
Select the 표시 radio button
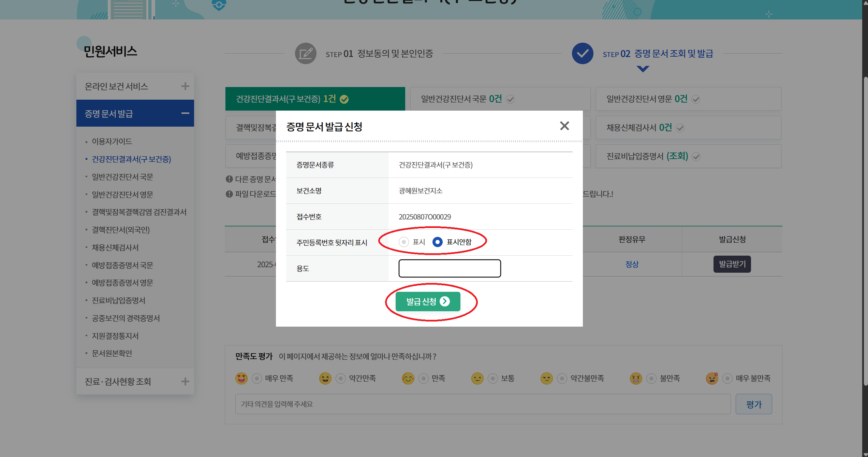pos(404,242)
